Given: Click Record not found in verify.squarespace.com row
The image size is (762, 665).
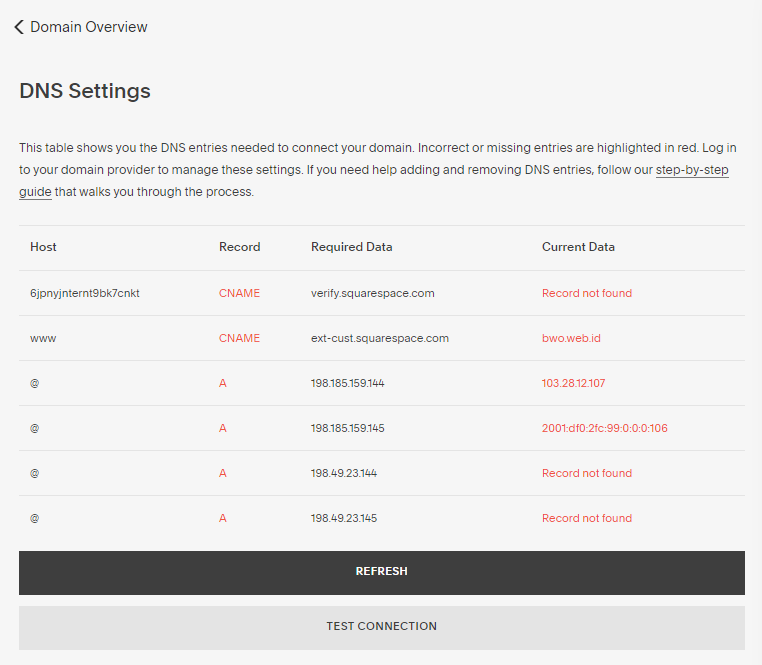Looking at the screenshot, I should coord(587,293).
